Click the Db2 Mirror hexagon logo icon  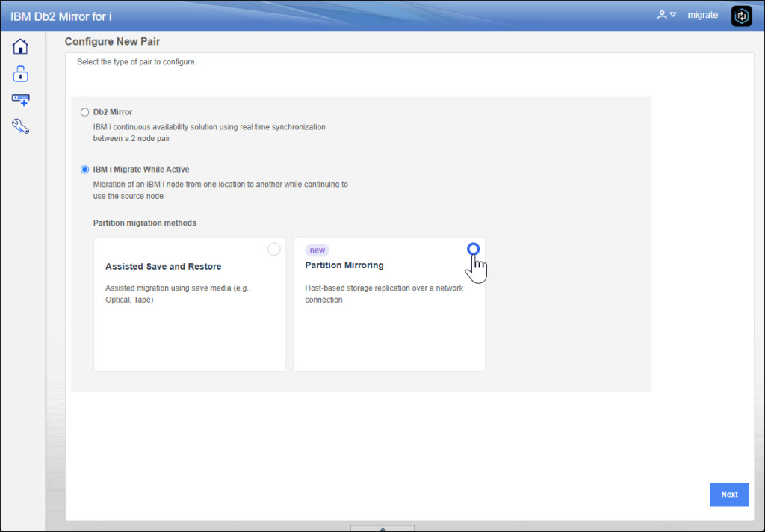pyautogui.click(x=742, y=16)
